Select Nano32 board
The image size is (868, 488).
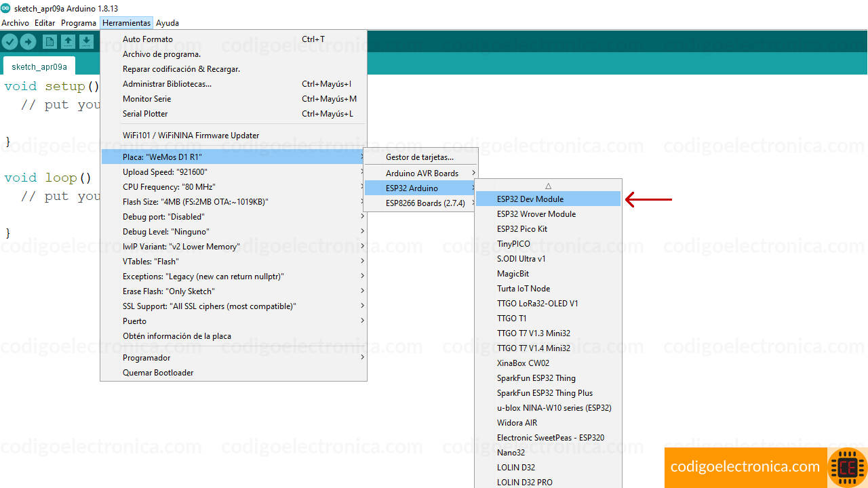tap(548, 453)
